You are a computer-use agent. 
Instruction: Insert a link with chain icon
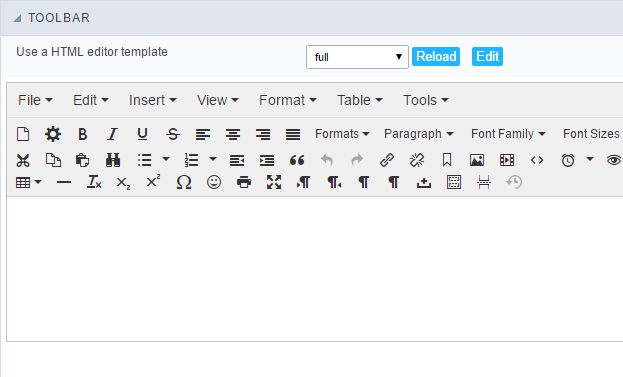(x=387, y=160)
